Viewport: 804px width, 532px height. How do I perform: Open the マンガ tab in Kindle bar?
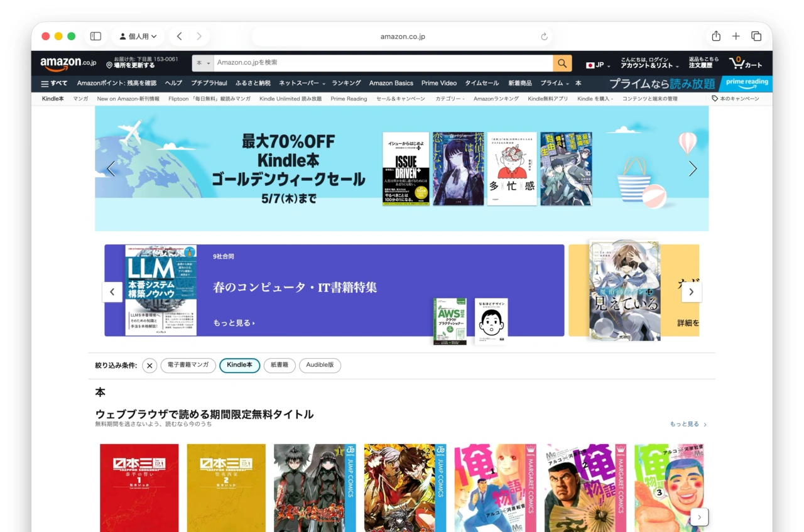(x=80, y=99)
